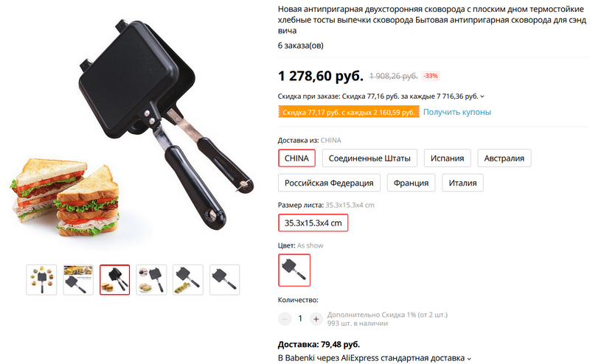Choose the As show color swatch
This screenshot has height=364, width=590.
294,270
